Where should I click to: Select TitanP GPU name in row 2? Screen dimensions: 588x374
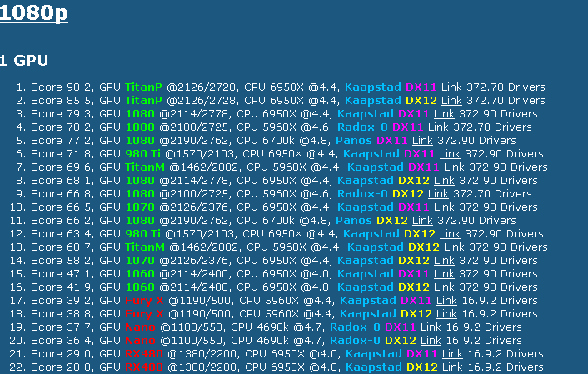(x=143, y=101)
